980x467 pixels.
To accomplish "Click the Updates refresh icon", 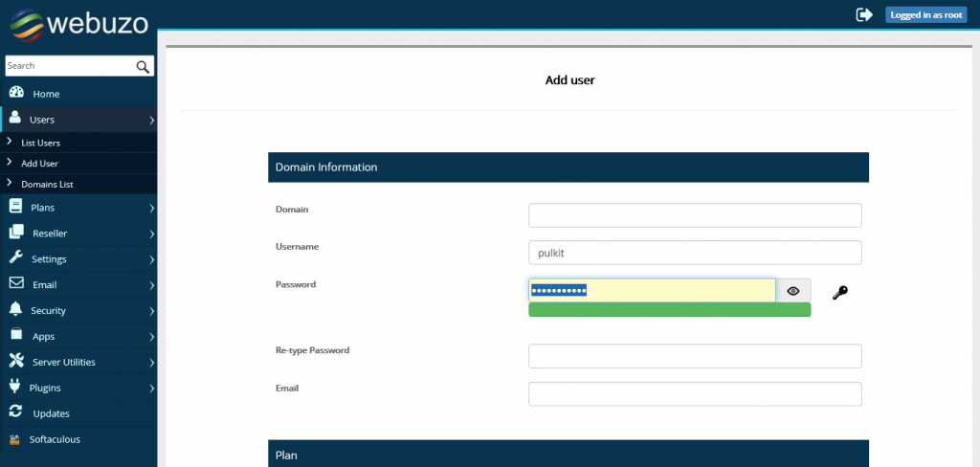I will (15, 412).
